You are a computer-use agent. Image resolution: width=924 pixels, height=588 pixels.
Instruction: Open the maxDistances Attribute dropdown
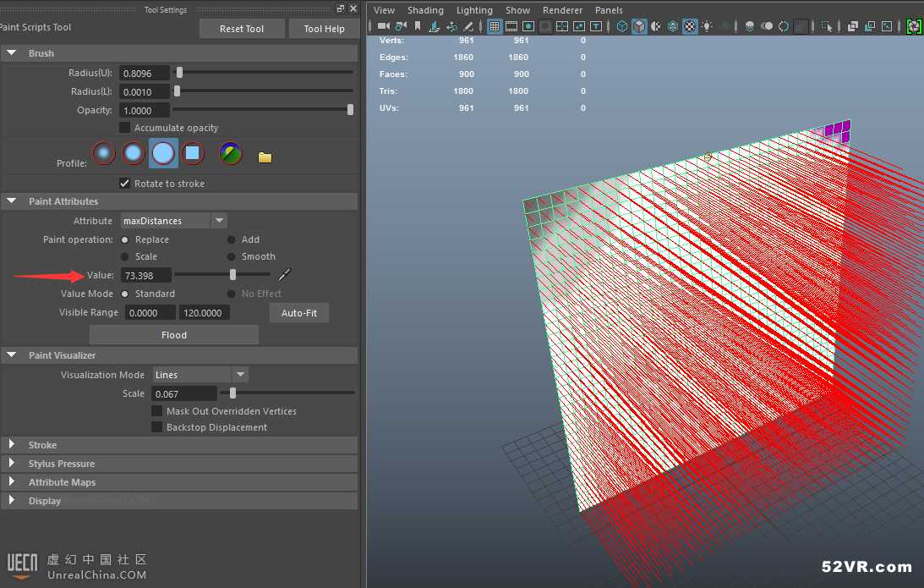[174, 221]
